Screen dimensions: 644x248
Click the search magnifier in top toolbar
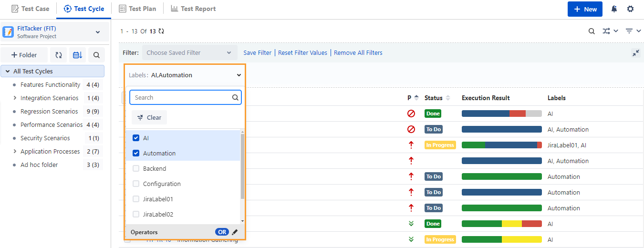point(592,31)
